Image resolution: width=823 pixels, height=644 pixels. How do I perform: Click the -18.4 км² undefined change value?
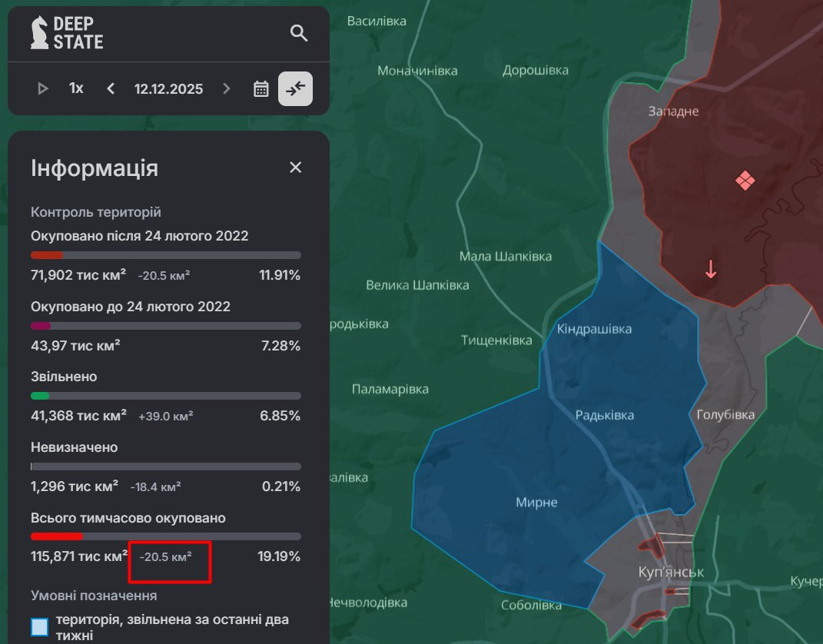pyautogui.click(x=155, y=486)
